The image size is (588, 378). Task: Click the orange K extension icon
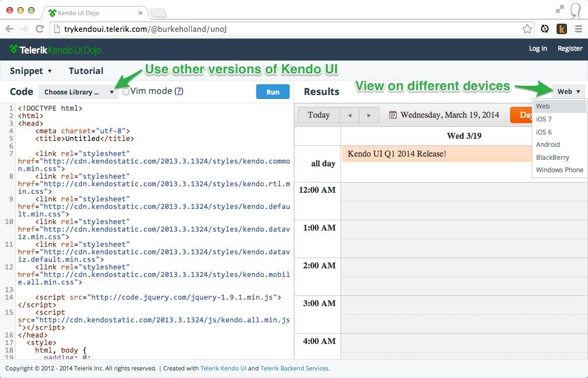562,29
